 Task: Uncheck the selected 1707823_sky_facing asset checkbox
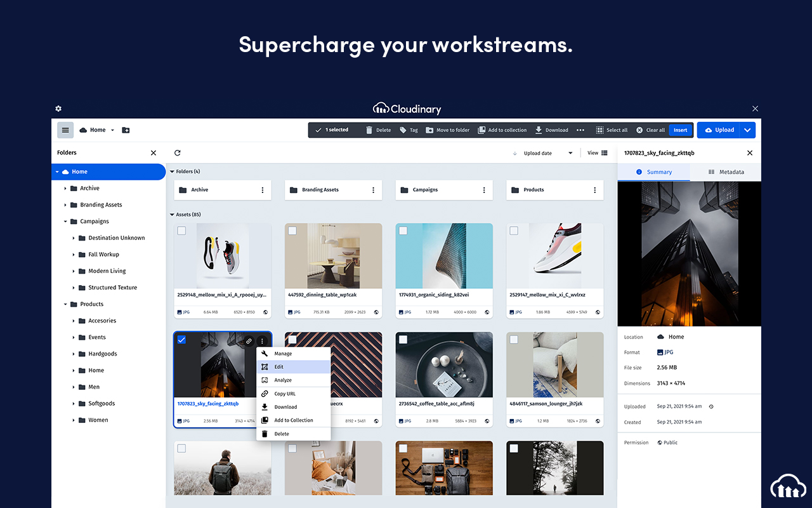pos(182,340)
